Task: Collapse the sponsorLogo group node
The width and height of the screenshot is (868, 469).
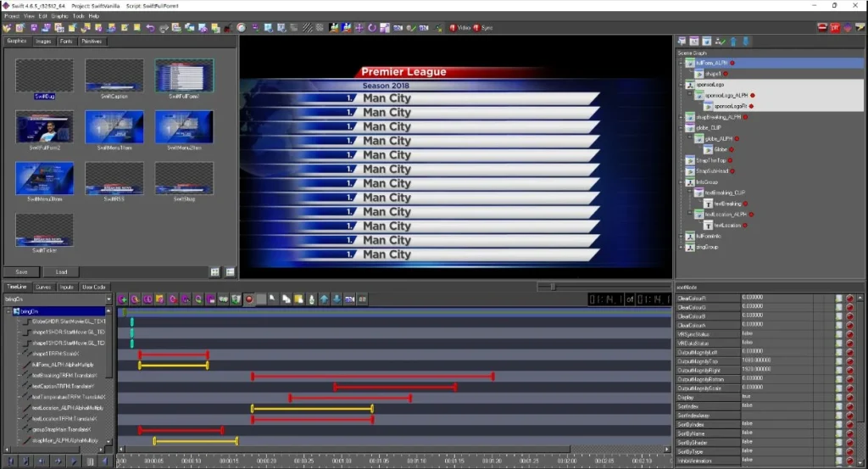Action: [x=681, y=85]
